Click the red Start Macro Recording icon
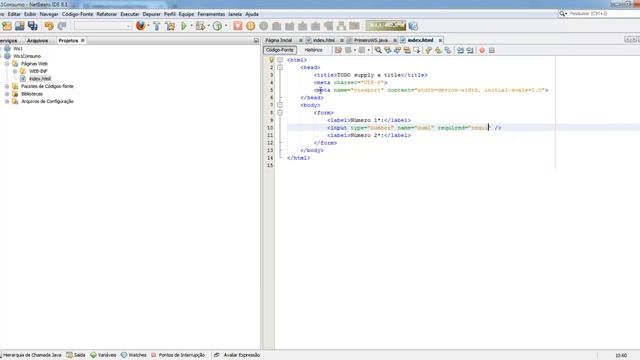This screenshot has width=640, height=360. [482, 50]
